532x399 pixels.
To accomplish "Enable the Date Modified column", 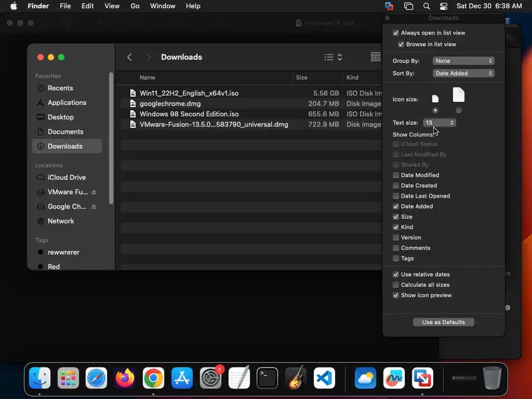I will coord(395,175).
